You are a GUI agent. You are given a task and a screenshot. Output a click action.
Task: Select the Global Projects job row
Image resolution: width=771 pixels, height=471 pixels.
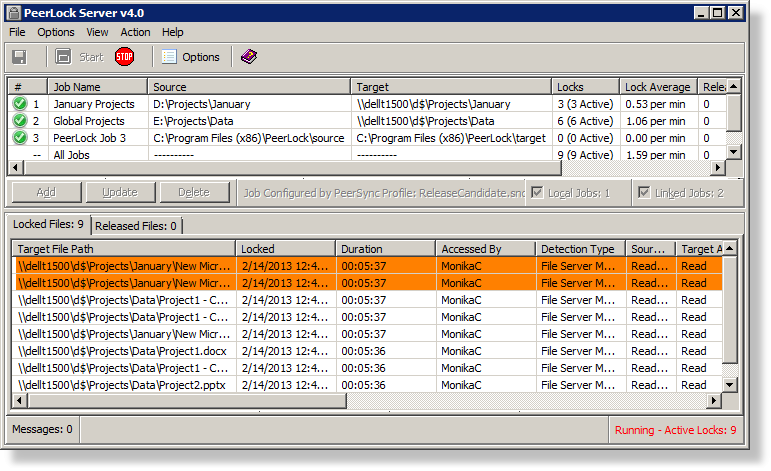[x=367, y=121]
